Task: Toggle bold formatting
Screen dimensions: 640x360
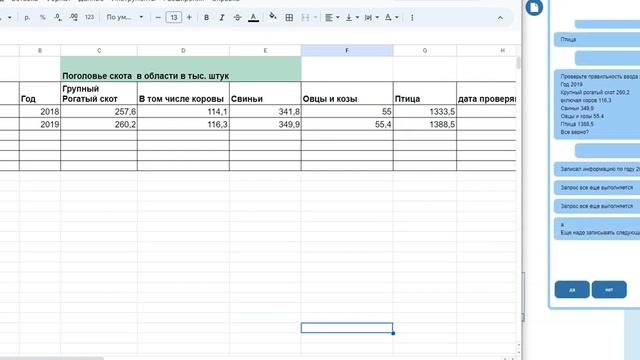Action: click(x=207, y=18)
